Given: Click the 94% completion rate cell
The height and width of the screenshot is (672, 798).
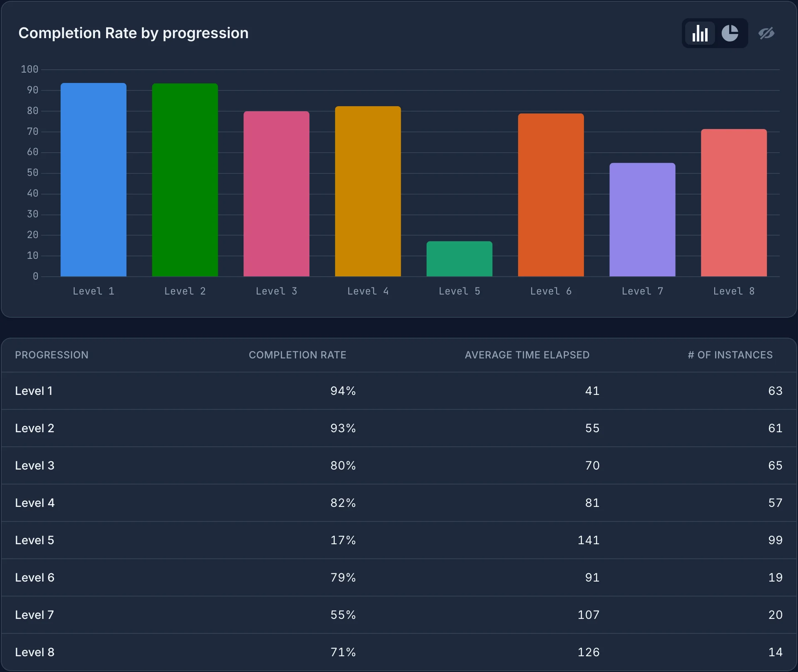Looking at the screenshot, I should point(343,391).
